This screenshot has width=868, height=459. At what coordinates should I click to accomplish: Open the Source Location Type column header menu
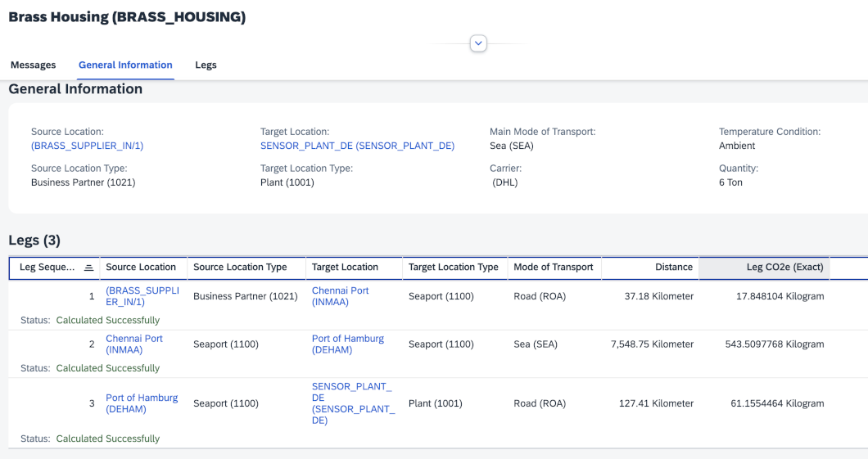(x=240, y=268)
